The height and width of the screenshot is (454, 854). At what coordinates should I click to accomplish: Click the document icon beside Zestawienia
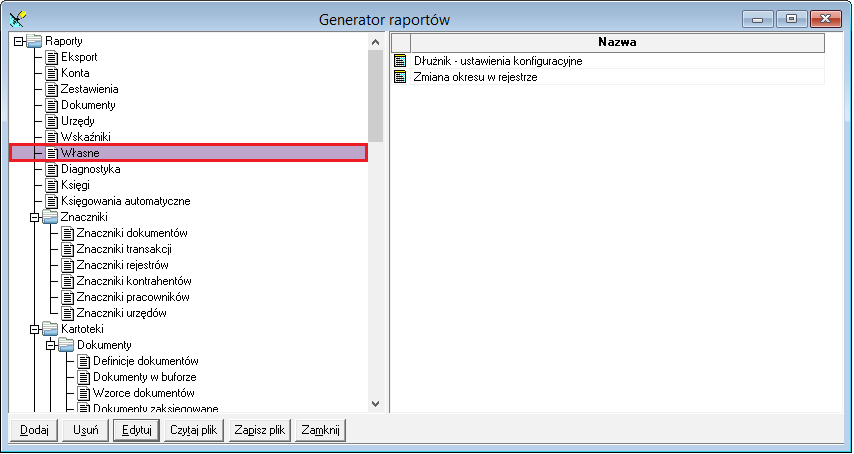coord(51,89)
